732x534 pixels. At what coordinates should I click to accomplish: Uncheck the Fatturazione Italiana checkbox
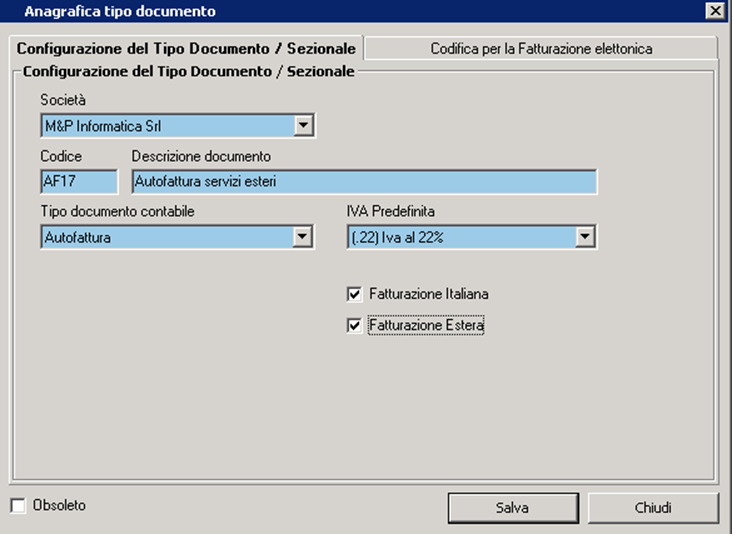pyautogui.click(x=354, y=294)
